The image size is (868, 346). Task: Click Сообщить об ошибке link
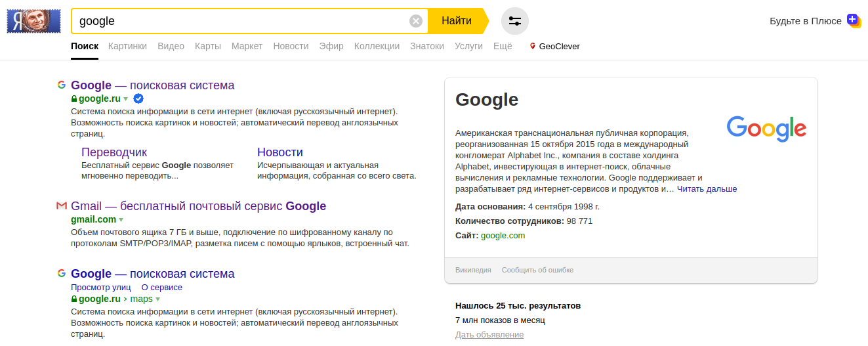pyautogui.click(x=537, y=270)
